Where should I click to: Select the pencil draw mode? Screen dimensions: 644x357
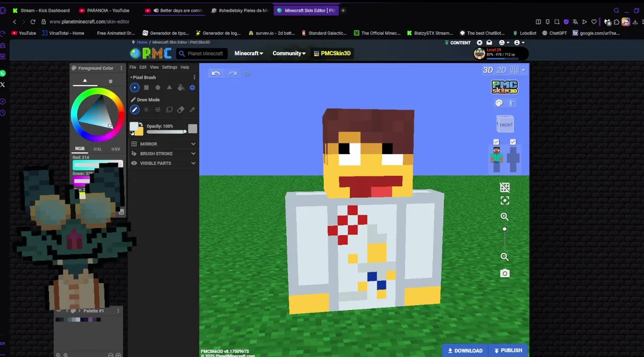[x=135, y=110]
